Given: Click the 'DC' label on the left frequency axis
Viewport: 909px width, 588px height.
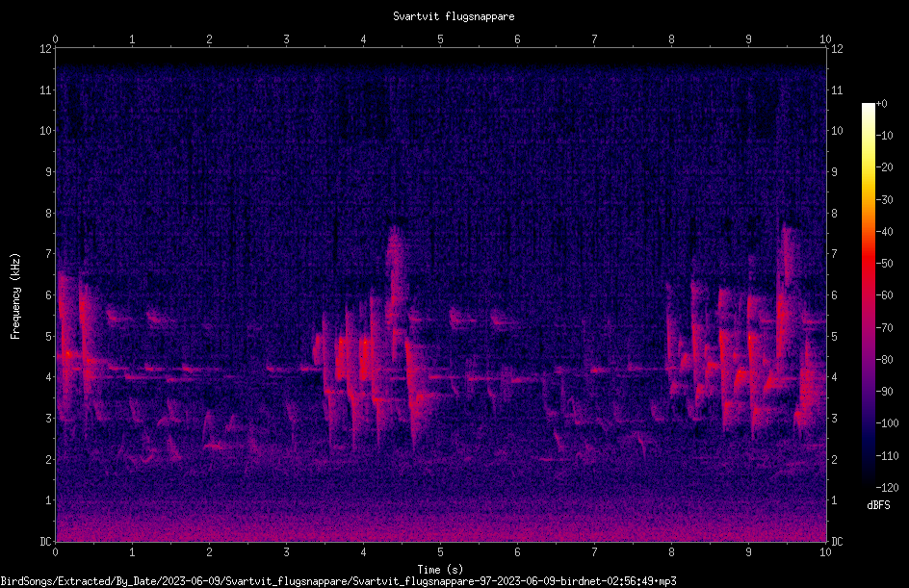Looking at the screenshot, I should (x=45, y=542).
